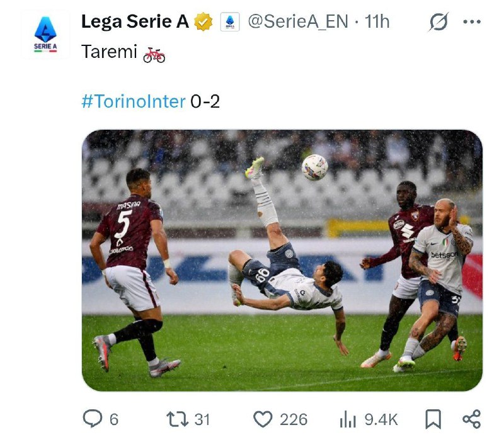Open the bicycle kick match photo
Viewport: 504px width, 437px height.
(282, 260)
